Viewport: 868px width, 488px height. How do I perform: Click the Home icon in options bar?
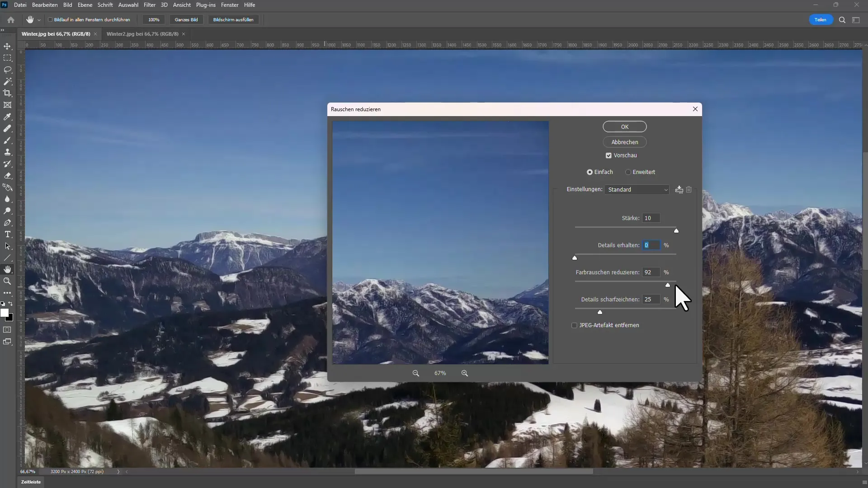tap(11, 19)
